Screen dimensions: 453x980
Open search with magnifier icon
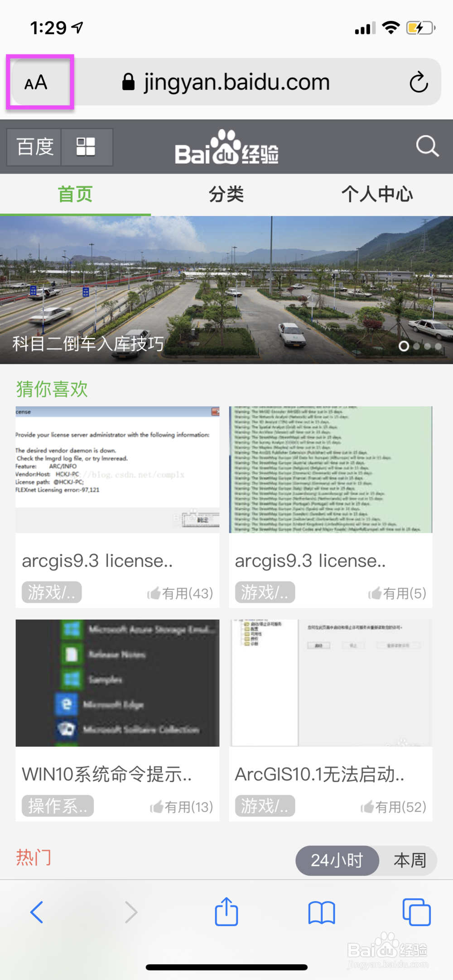tap(427, 146)
